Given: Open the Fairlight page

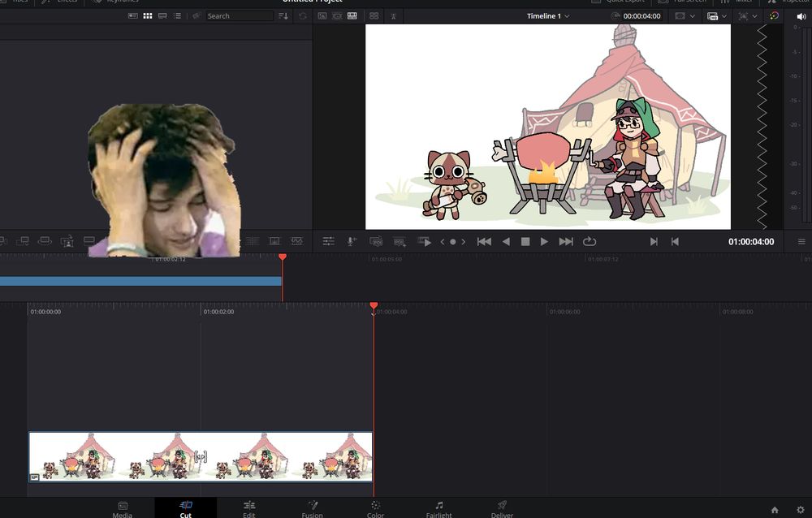Looking at the screenshot, I should (x=438, y=509).
